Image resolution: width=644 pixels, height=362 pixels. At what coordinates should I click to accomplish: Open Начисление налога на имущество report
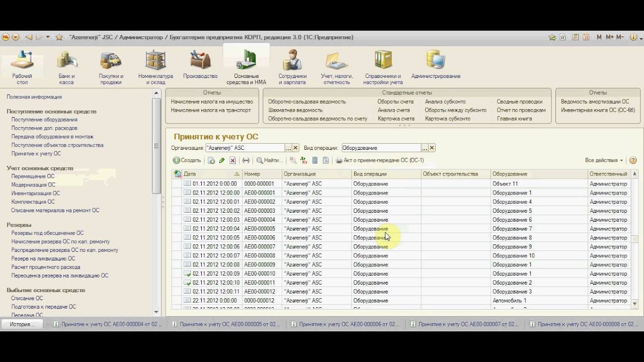[x=212, y=102]
